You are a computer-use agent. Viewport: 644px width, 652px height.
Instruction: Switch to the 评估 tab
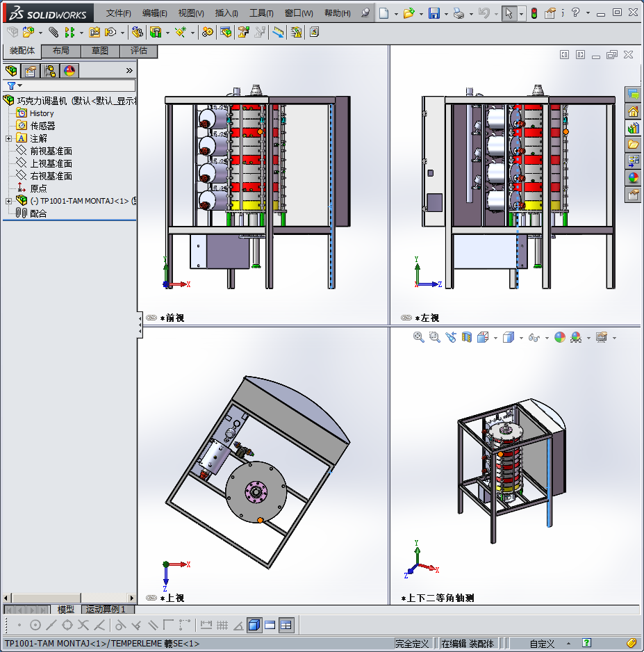coord(139,51)
